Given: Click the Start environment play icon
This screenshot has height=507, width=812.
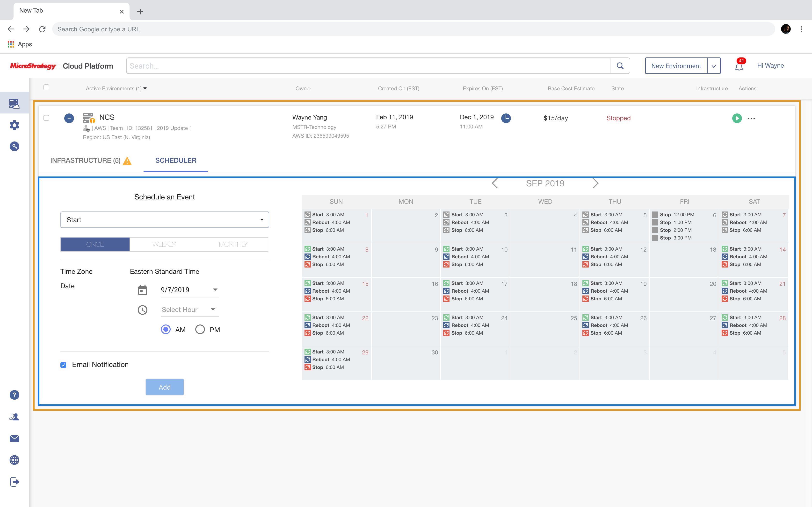Looking at the screenshot, I should pos(736,118).
